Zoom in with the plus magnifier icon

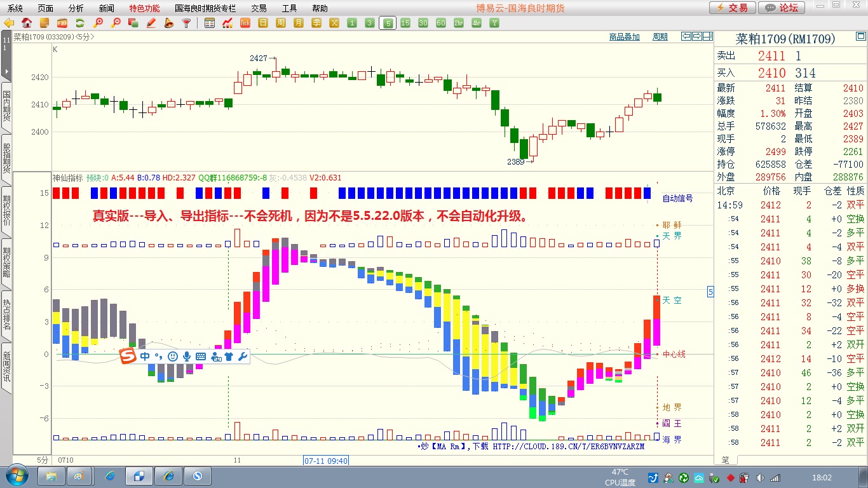point(98,23)
